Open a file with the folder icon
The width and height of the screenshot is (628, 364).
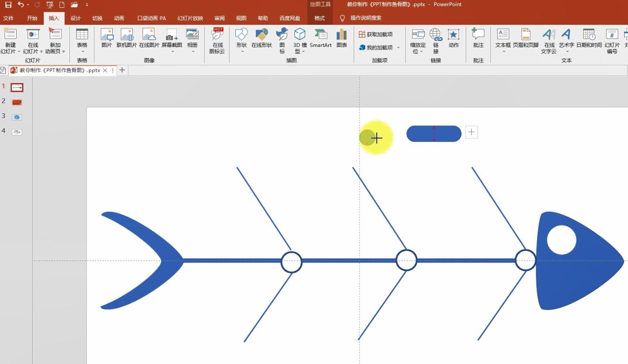[x=74, y=5]
